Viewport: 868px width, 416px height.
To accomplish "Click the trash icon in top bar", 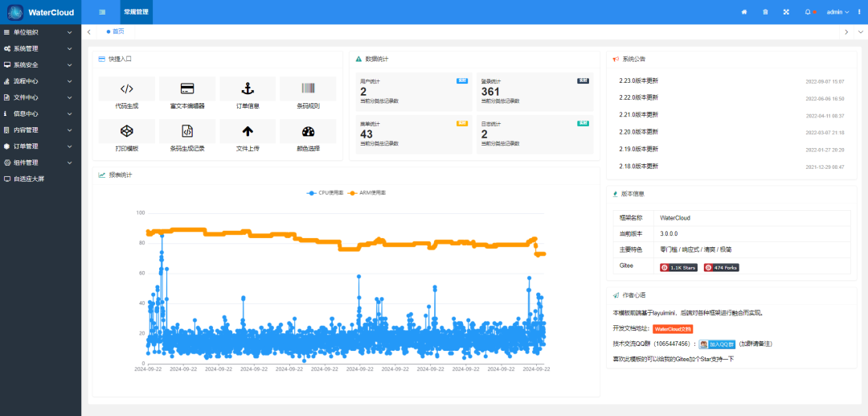I will 764,12.
